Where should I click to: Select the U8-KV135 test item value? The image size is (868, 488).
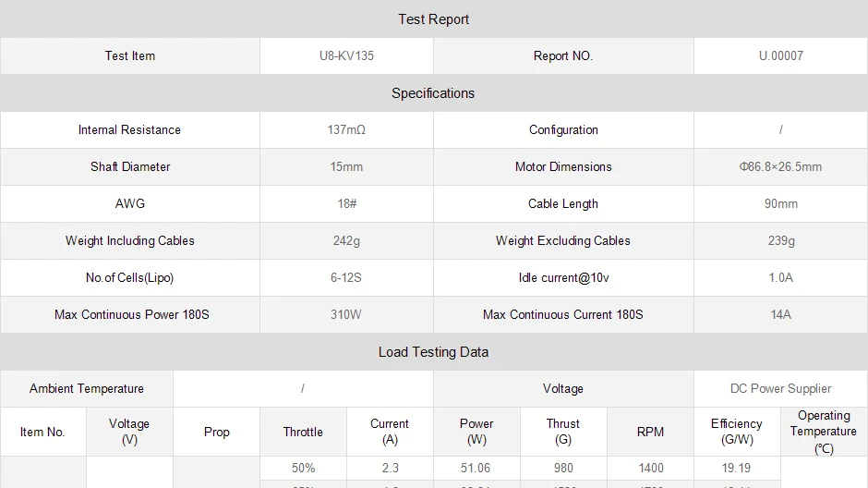346,56
